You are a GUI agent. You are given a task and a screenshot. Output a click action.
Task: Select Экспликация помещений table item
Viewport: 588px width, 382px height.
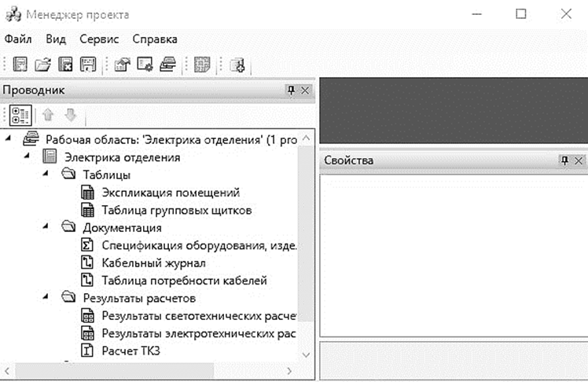[170, 192]
